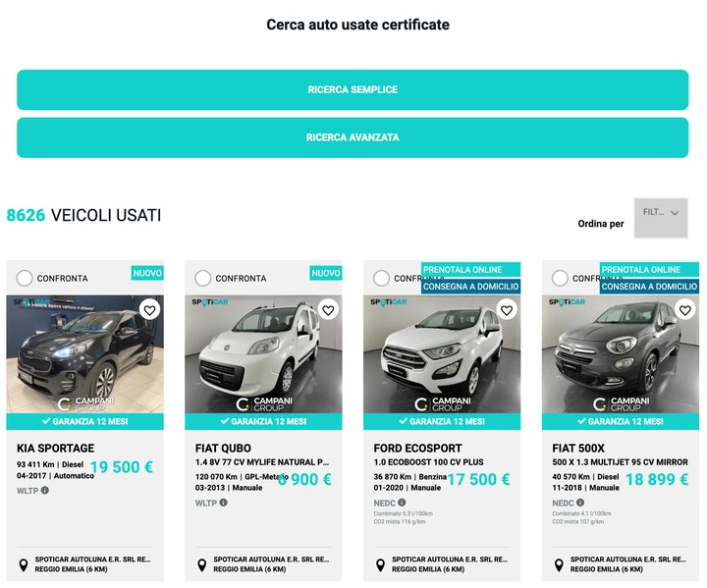Click Garanzia 12 Mesi banner on Ford Ecosport
Viewport: 707px width, 588px height.
coord(442,421)
